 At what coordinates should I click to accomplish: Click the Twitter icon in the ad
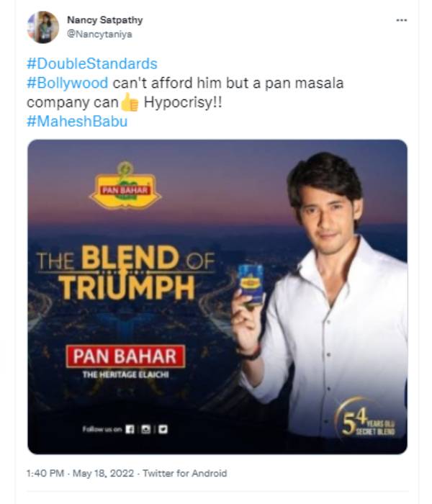point(163,429)
